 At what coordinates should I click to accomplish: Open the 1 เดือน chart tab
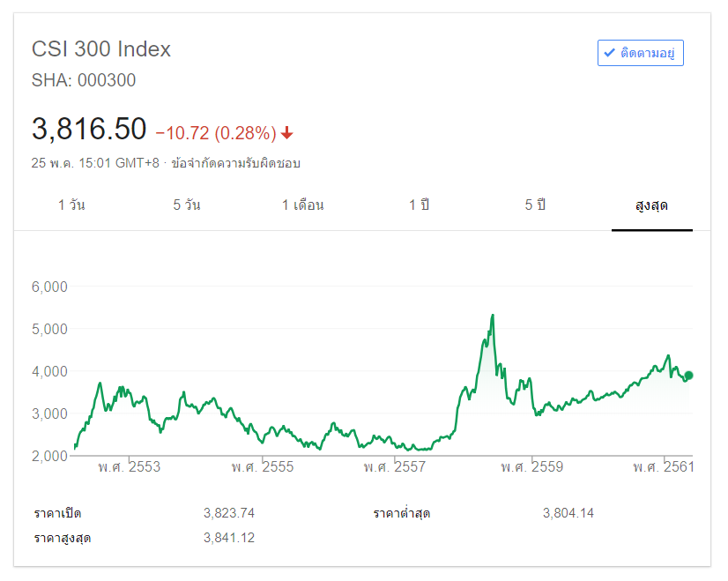point(302,205)
